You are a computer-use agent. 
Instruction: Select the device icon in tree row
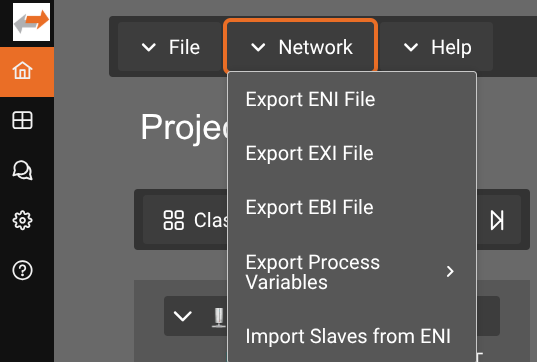219,317
